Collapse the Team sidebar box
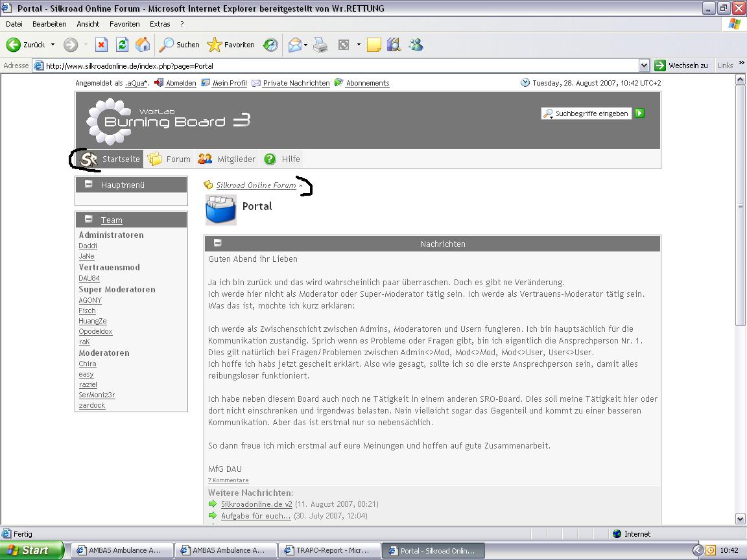The width and height of the screenshot is (747, 560). (89, 220)
